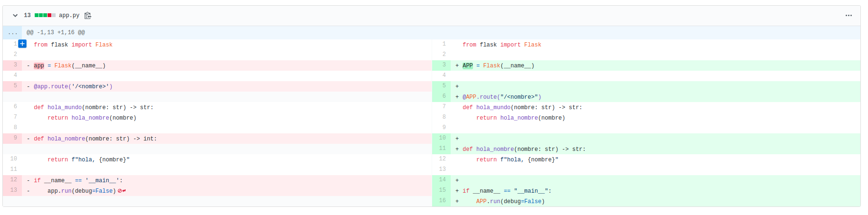Select right-side line number 11
868x215 pixels.
click(x=442, y=149)
